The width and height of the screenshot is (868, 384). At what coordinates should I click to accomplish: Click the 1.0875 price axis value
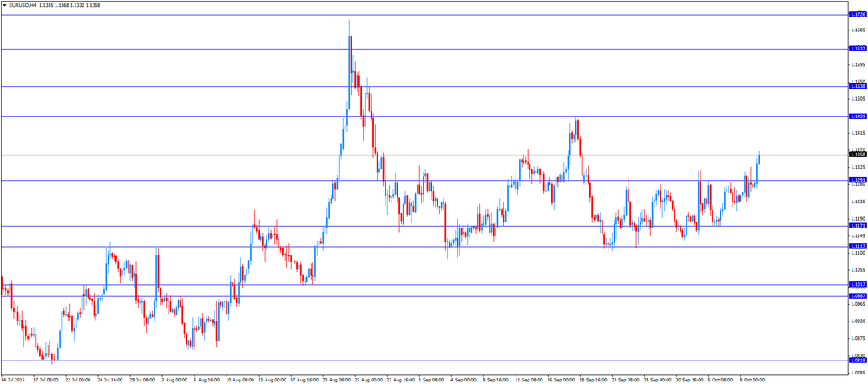857,339
